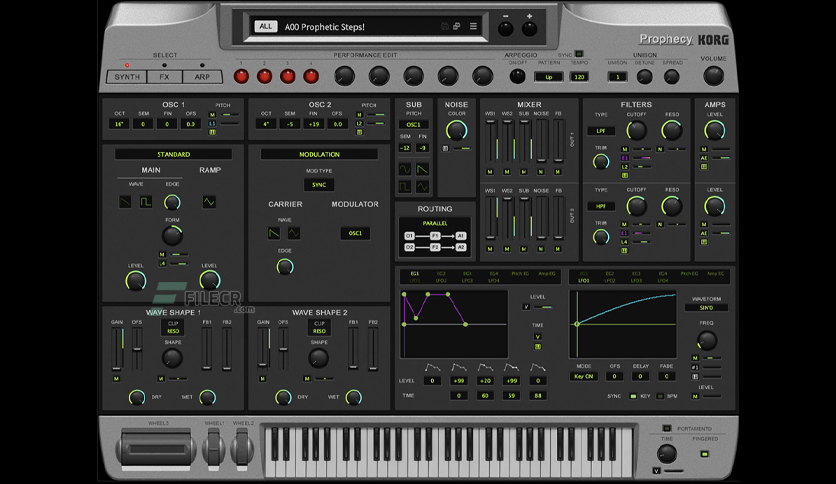
Task: Open OSC 1 STANDARD type selector
Action: (173, 154)
